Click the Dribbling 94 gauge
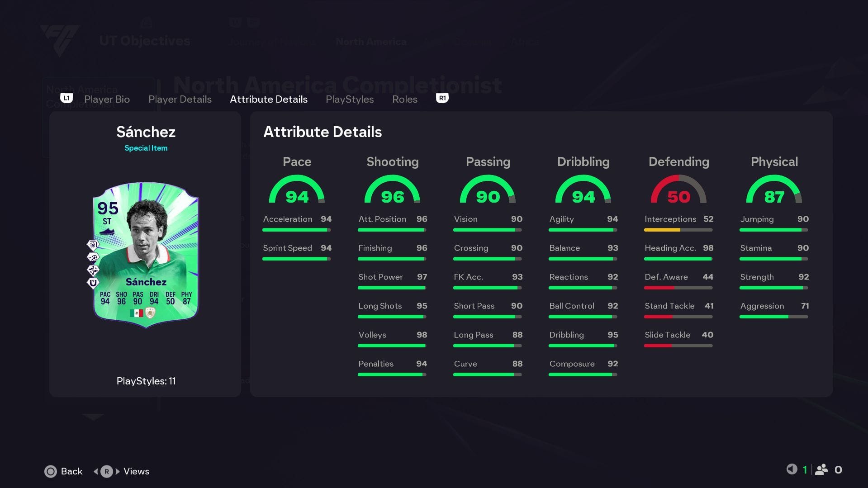This screenshot has height=488, width=868. pyautogui.click(x=583, y=189)
